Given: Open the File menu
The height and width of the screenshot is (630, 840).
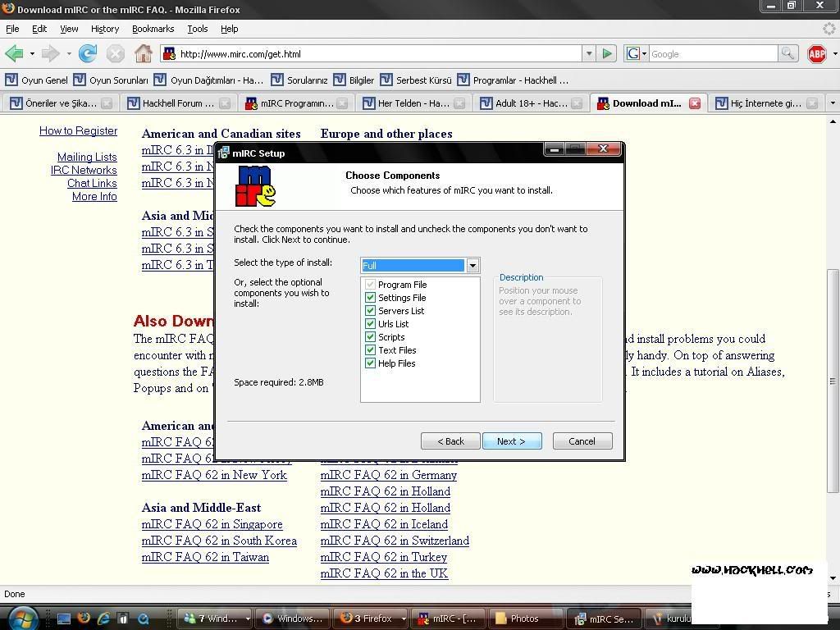Looking at the screenshot, I should click(x=12, y=29).
